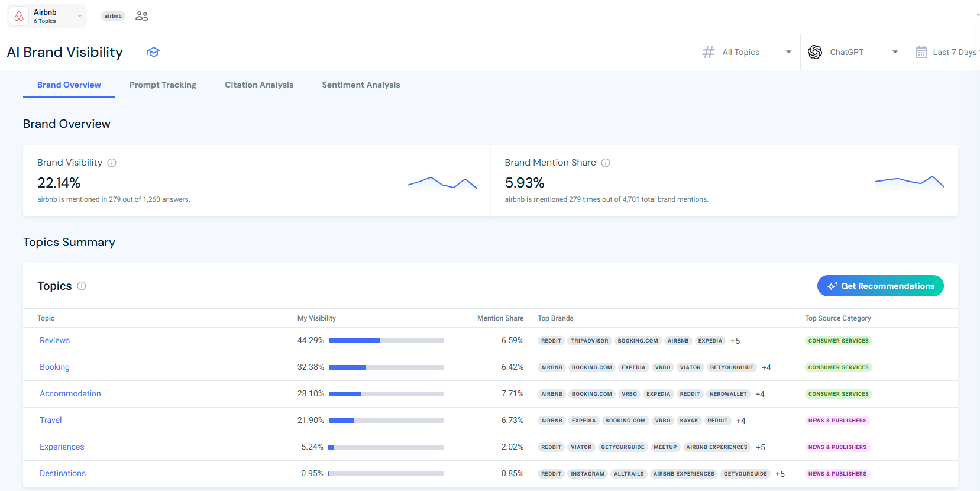Click 44.29% visibility value for Reviews

click(311, 340)
